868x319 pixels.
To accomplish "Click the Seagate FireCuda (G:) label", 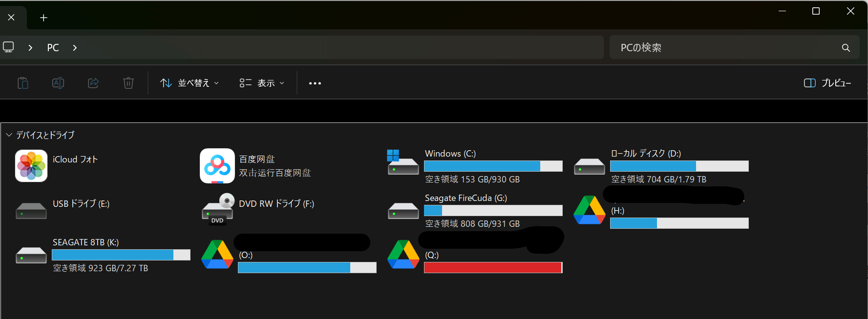I will [x=466, y=198].
